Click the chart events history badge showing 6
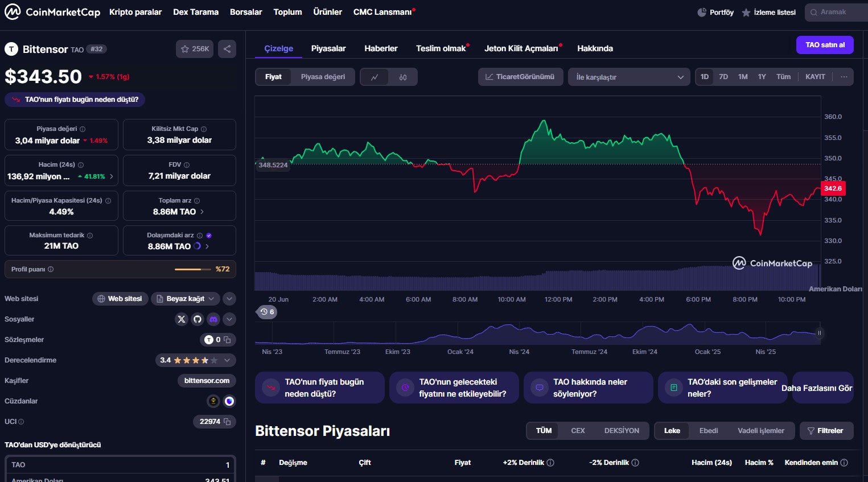868x482 pixels. [267, 312]
